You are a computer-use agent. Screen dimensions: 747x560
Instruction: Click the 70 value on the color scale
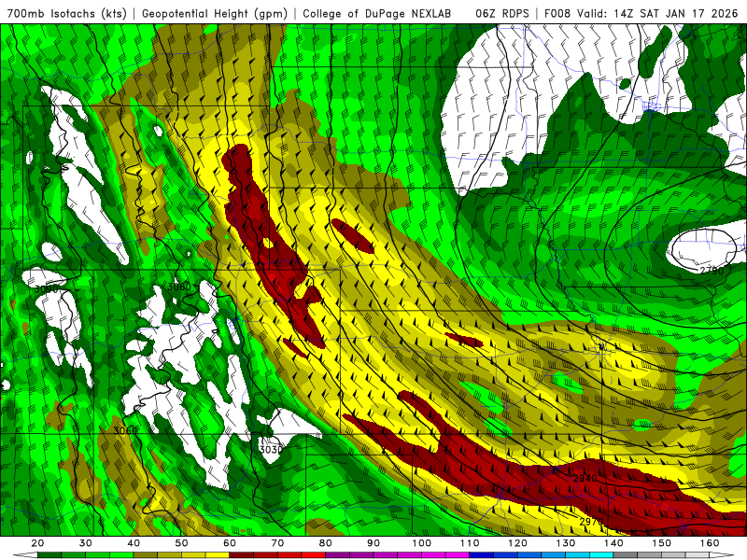pos(277,543)
